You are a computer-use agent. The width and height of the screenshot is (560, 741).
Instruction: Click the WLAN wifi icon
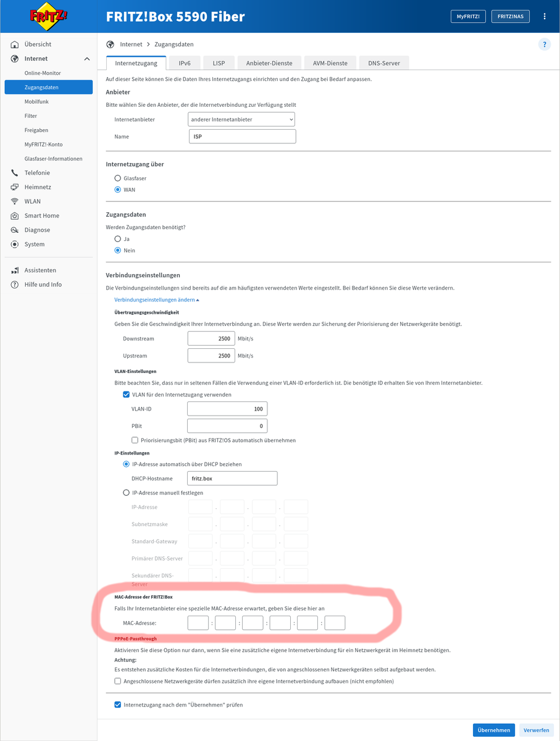tap(15, 201)
